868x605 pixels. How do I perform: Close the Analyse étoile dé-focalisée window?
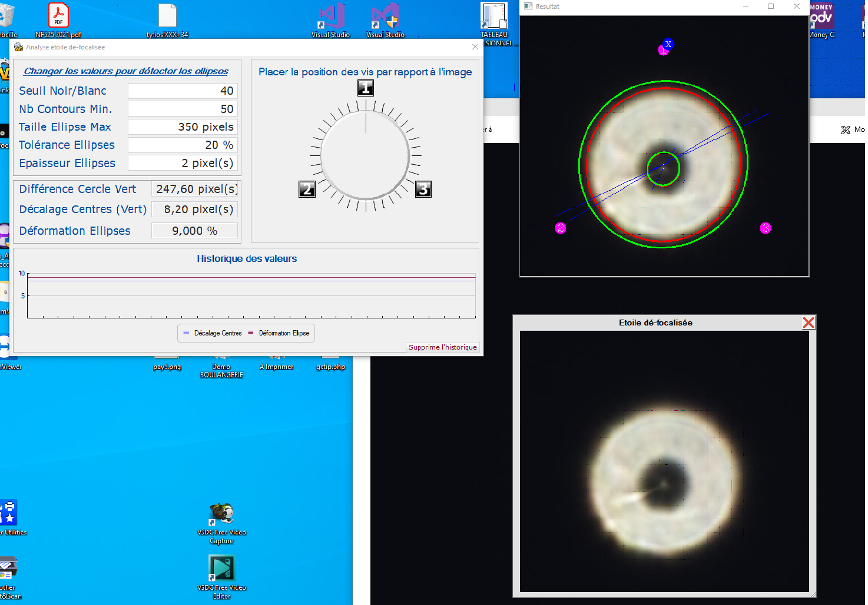475,47
